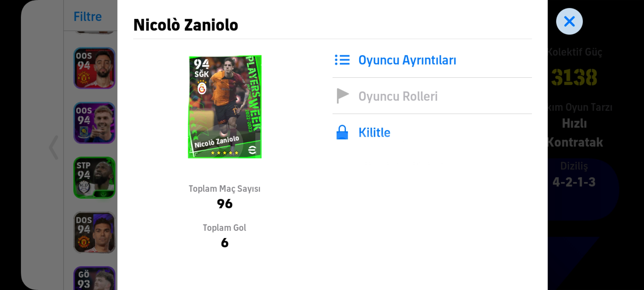Select the GÖ 93 player card
Image resolution: width=644 pixels, height=290 pixels.
[94, 278]
